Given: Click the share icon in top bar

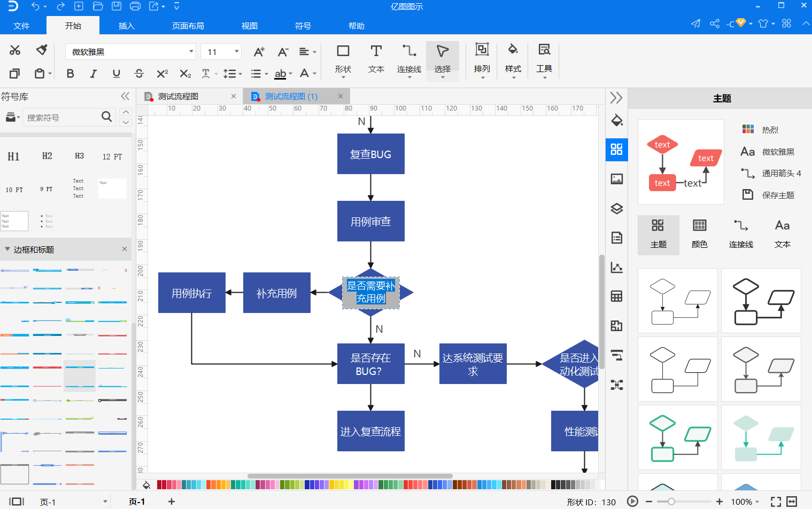Looking at the screenshot, I should click(x=715, y=24).
